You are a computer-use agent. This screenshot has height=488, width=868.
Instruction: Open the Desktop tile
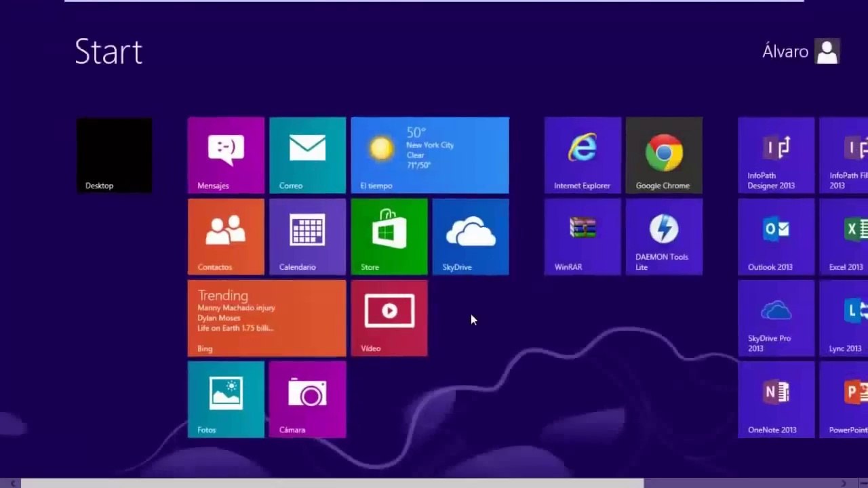coord(114,155)
